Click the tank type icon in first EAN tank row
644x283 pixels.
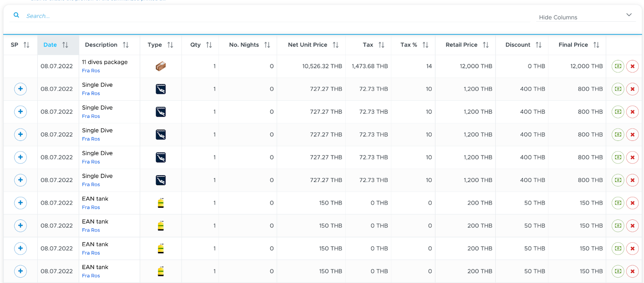point(161,203)
